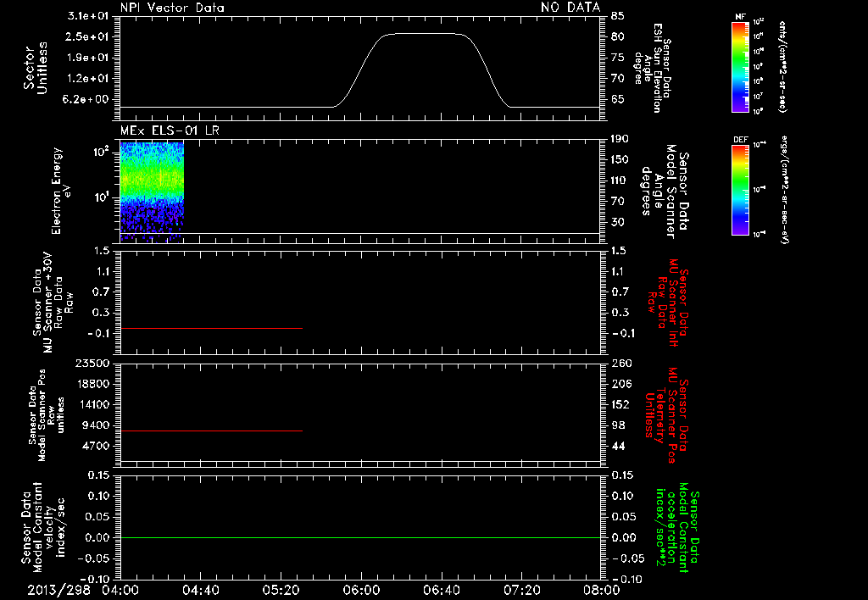Click the red line in Model Scanner Pos panel
Image resolution: width=868 pixels, height=600 pixels.
tap(211, 431)
